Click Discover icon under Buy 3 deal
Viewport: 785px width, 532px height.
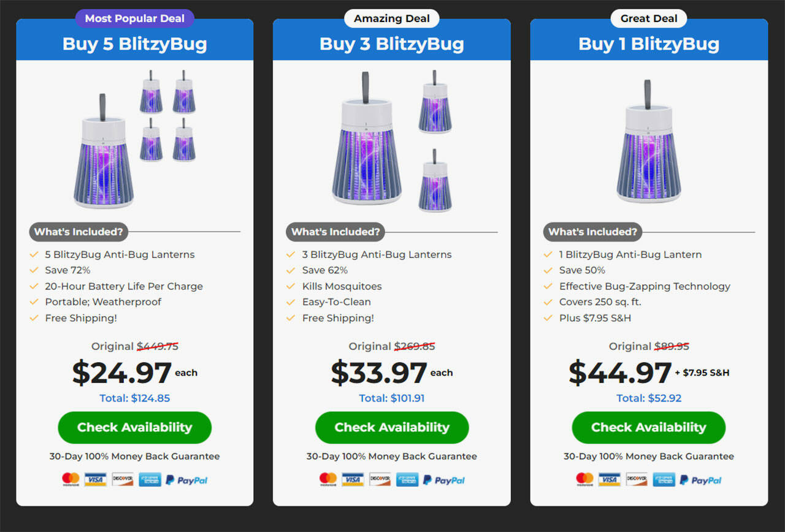click(x=380, y=479)
